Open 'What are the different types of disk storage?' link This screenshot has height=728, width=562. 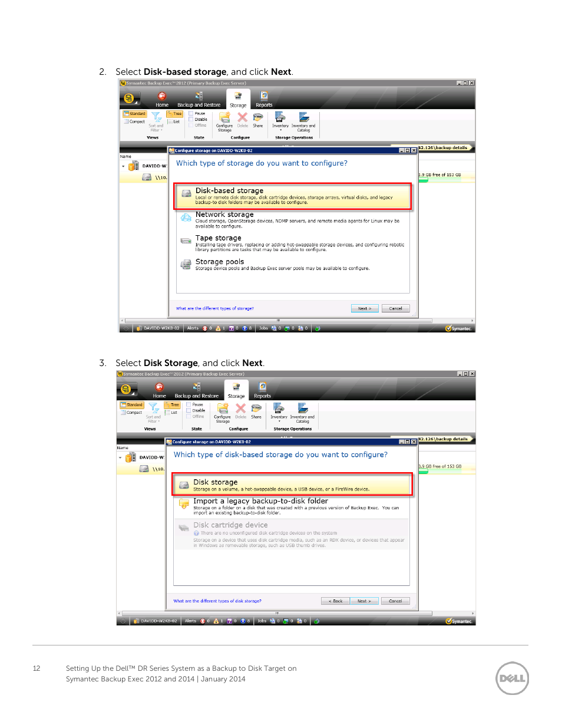pos(217,601)
